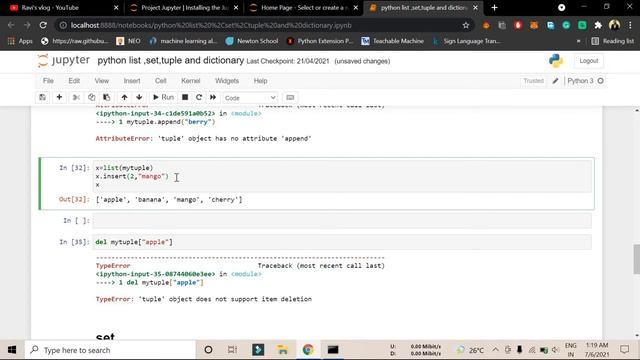Open the Insert menu
Image resolution: width=640 pixels, height=360 pixels.
click(x=132, y=81)
